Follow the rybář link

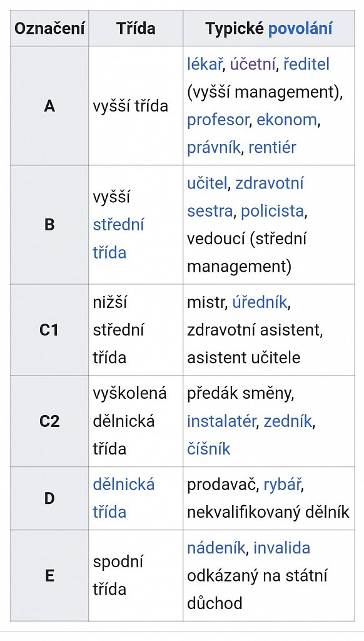coord(283,485)
